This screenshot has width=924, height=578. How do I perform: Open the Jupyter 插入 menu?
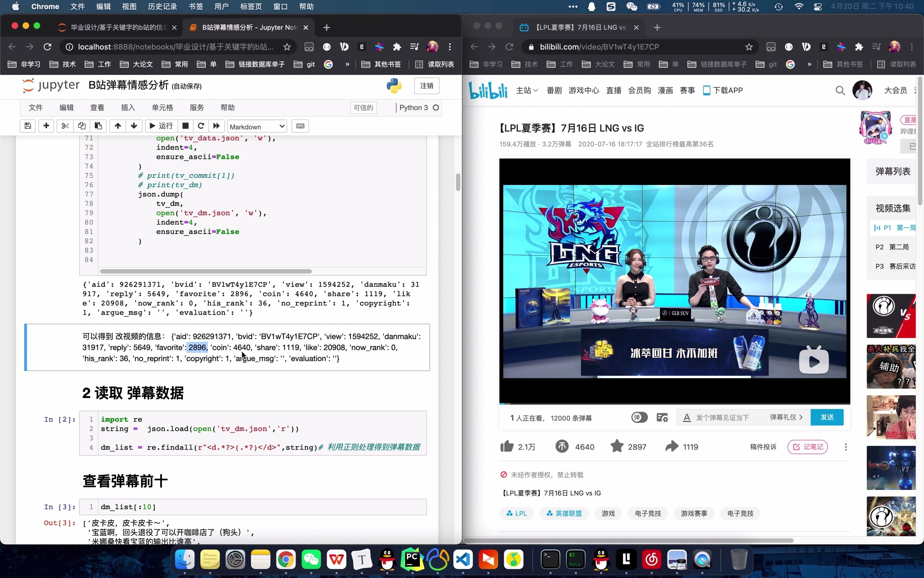click(128, 108)
